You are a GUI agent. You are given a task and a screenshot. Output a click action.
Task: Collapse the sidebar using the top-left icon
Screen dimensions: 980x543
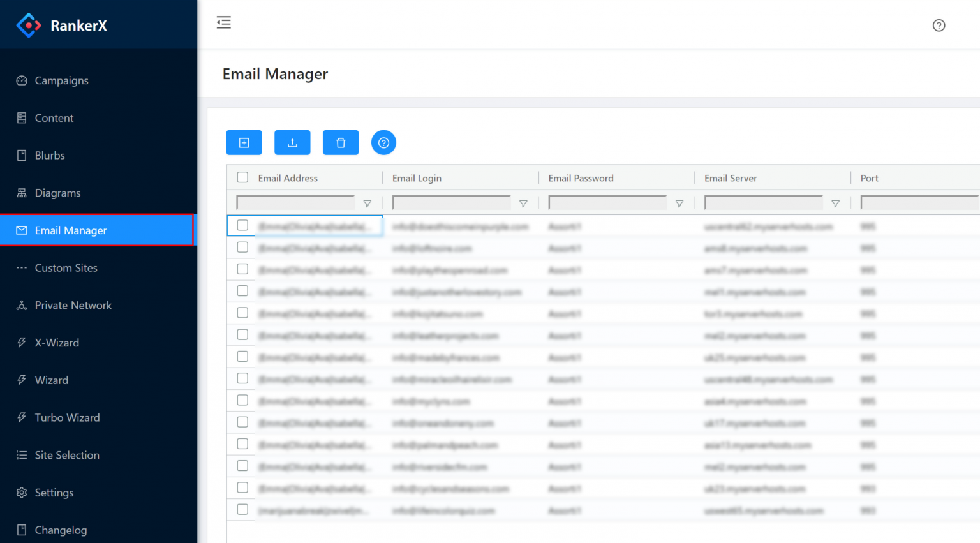(223, 22)
